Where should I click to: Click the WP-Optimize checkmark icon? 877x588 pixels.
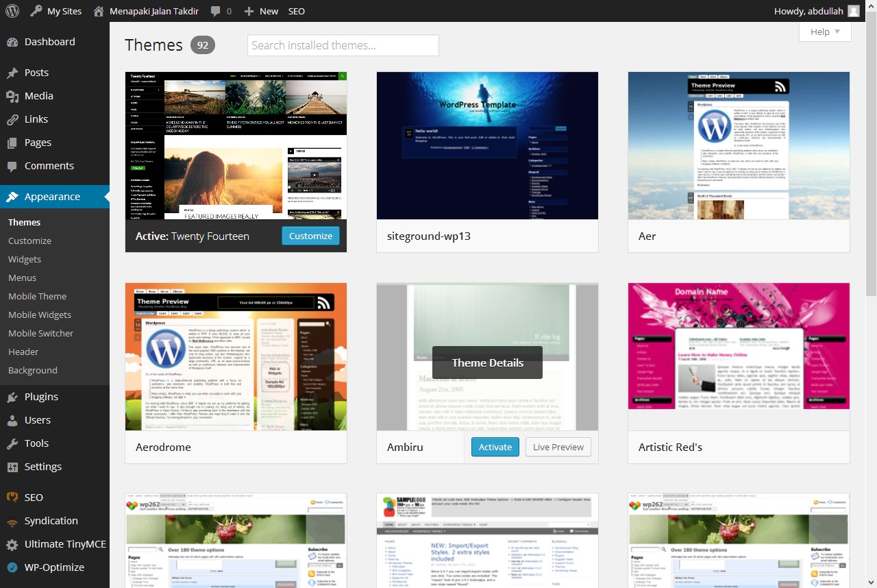click(12, 567)
